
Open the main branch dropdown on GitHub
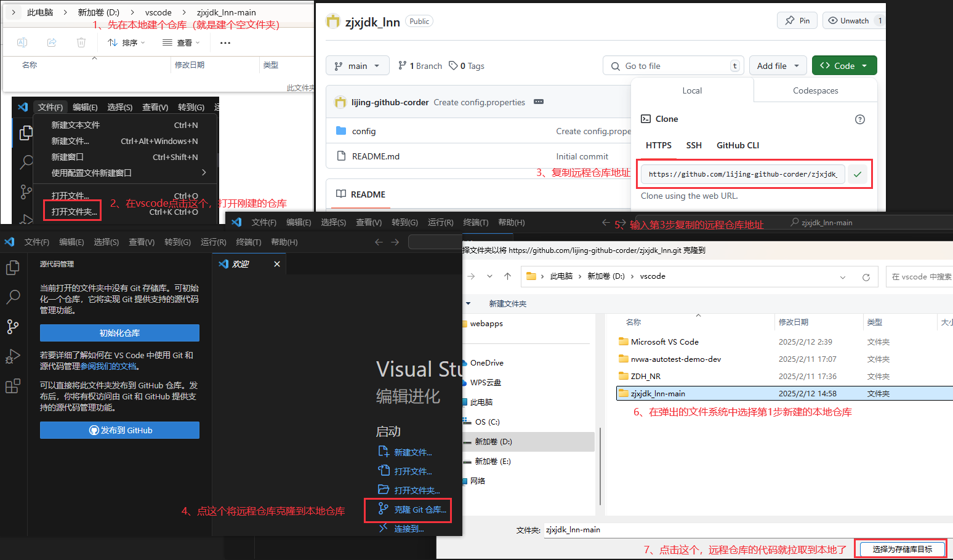tap(357, 66)
